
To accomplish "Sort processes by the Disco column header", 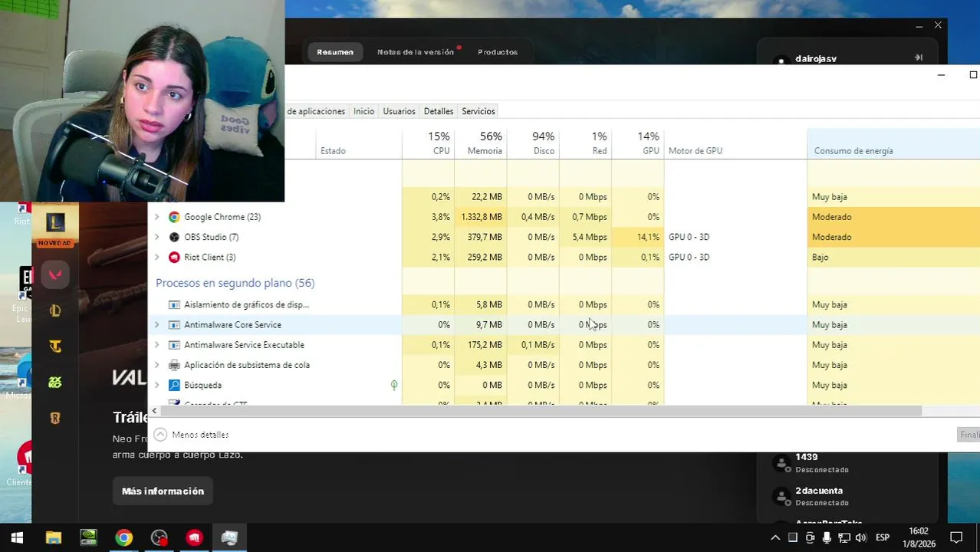I will (533, 143).
